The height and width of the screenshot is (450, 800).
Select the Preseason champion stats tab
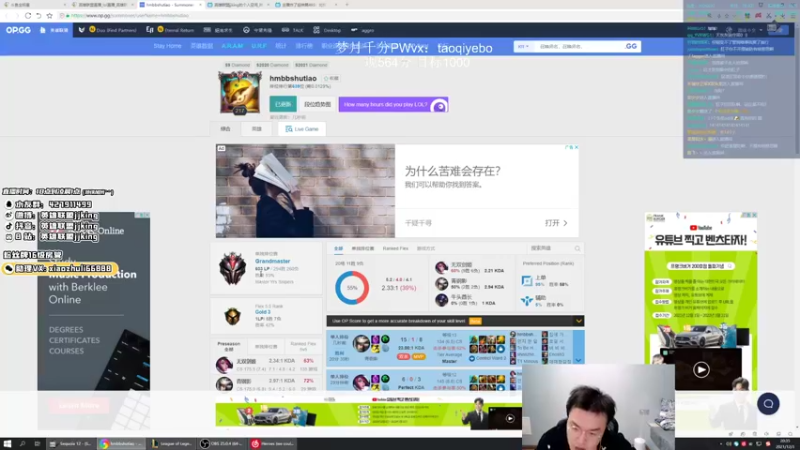click(x=229, y=346)
